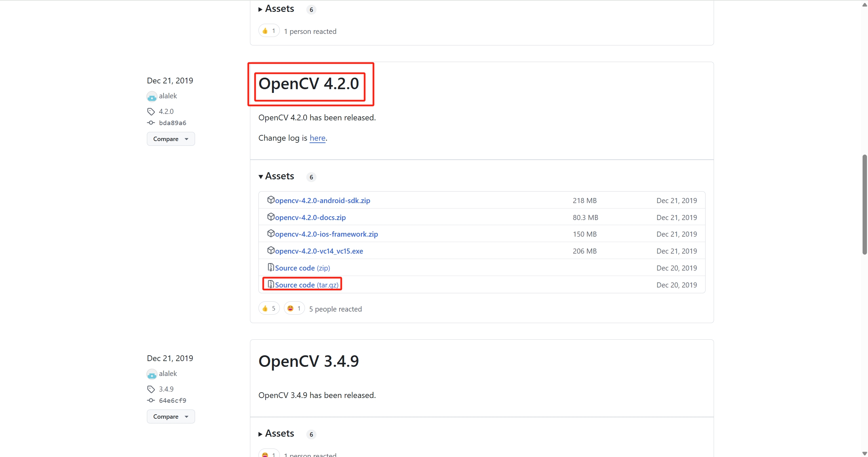Expand the topmost collapsed Assets section
868x457 pixels.
click(276, 9)
